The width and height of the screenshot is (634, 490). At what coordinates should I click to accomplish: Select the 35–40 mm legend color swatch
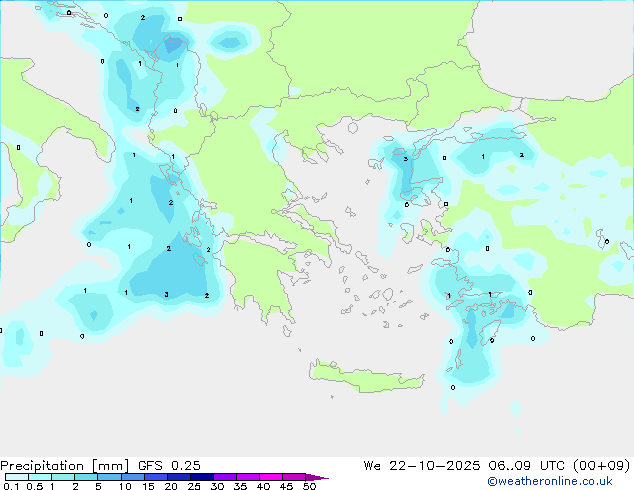point(248,477)
